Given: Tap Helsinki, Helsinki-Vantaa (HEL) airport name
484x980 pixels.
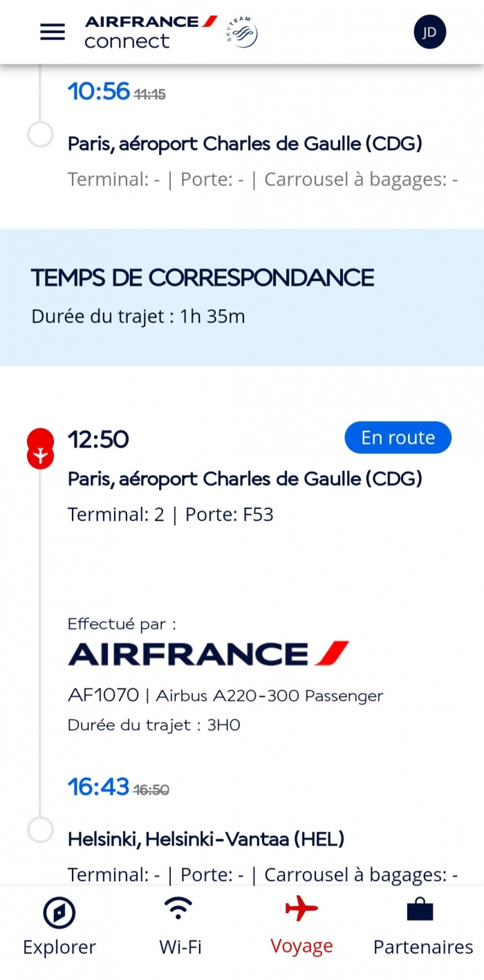Looking at the screenshot, I should pyautogui.click(x=206, y=840).
